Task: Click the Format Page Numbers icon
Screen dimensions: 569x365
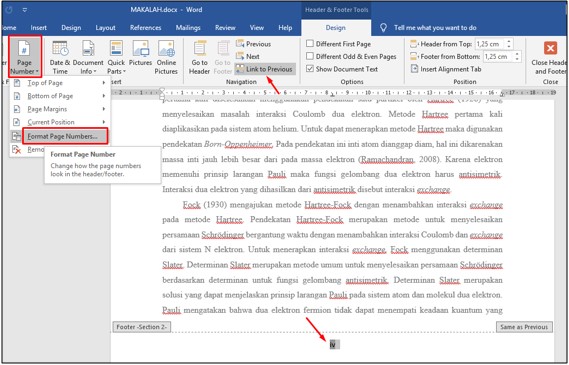Action: pyautogui.click(x=17, y=136)
